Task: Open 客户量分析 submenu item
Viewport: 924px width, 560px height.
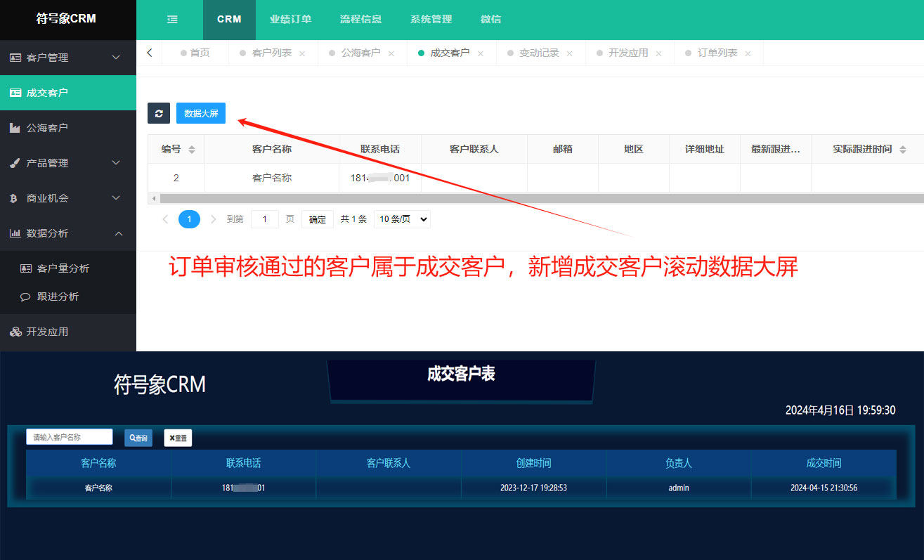Action: point(68,268)
